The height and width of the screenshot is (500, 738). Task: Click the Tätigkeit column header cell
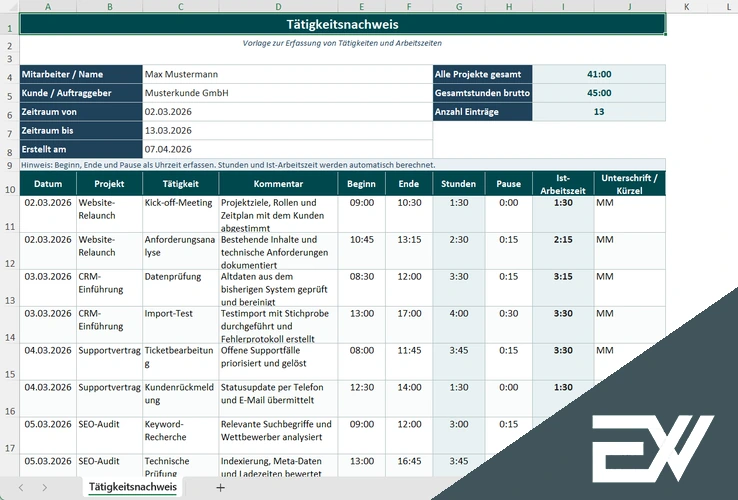181,184
